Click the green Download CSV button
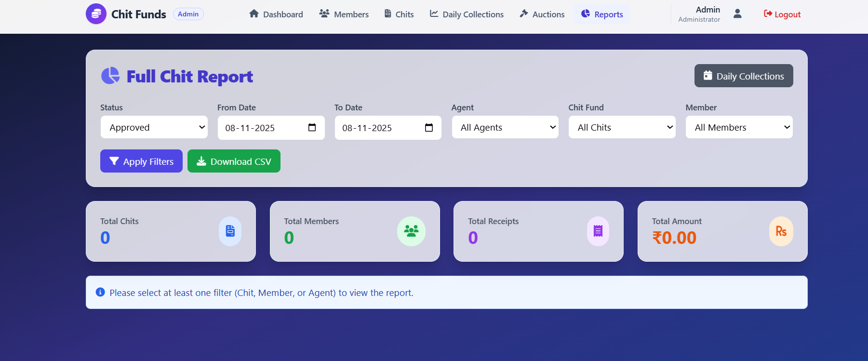 click(234, 161)
